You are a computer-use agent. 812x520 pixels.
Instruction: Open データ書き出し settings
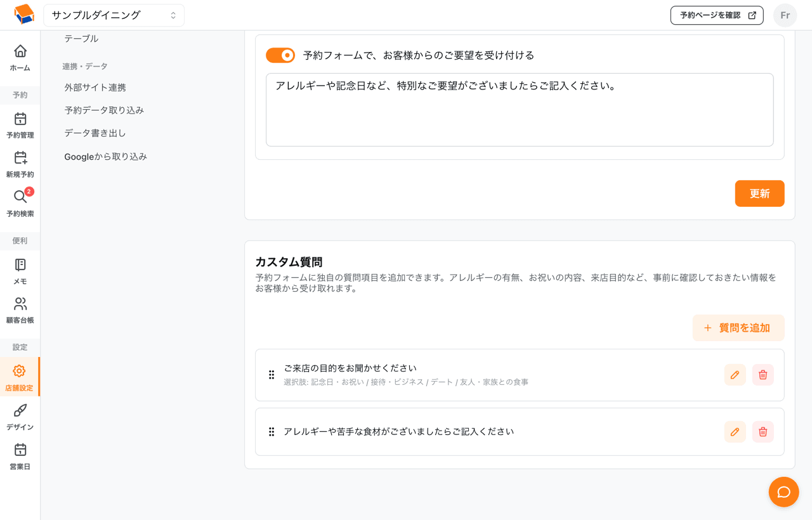[95, 133]
